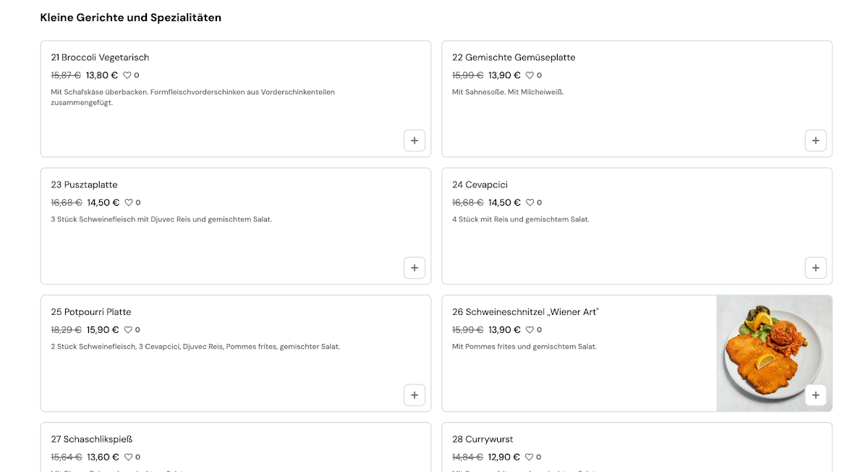Like 22 Gemischte Gemüseplatte with the heart icon

tap(529, 75)
